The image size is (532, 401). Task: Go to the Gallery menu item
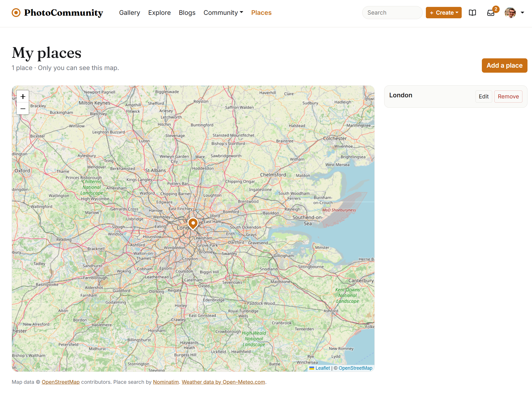pos(129,12)
